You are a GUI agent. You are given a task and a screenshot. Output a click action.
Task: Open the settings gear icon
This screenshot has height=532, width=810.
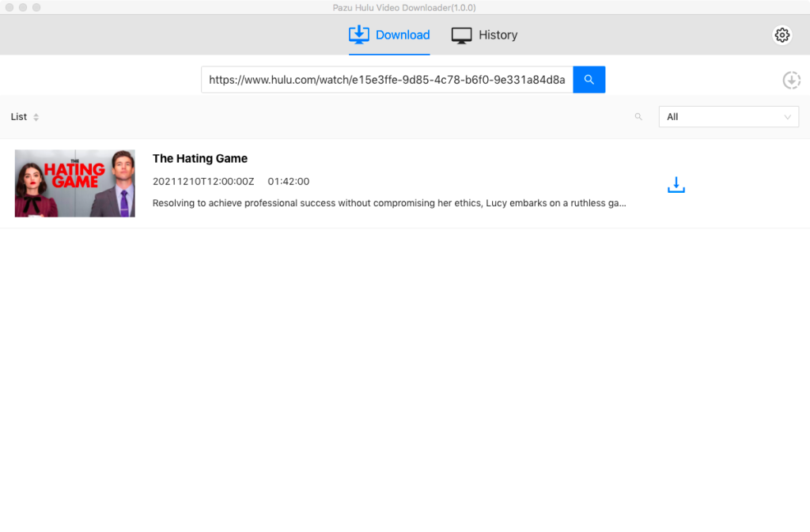[x=782, y=35]
